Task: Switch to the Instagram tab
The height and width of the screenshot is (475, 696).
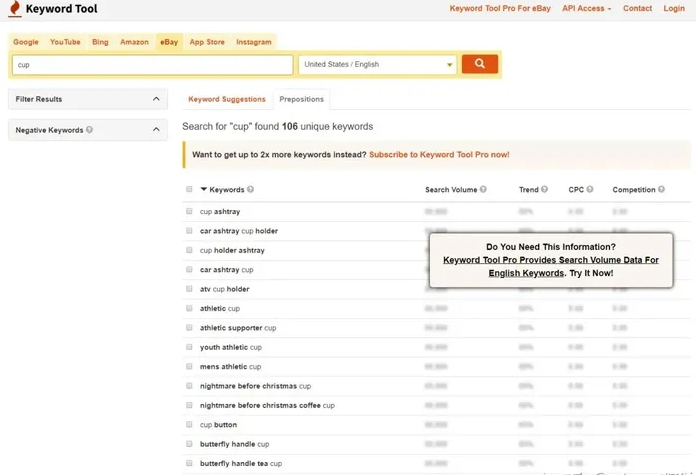Action: coord(253,42)
